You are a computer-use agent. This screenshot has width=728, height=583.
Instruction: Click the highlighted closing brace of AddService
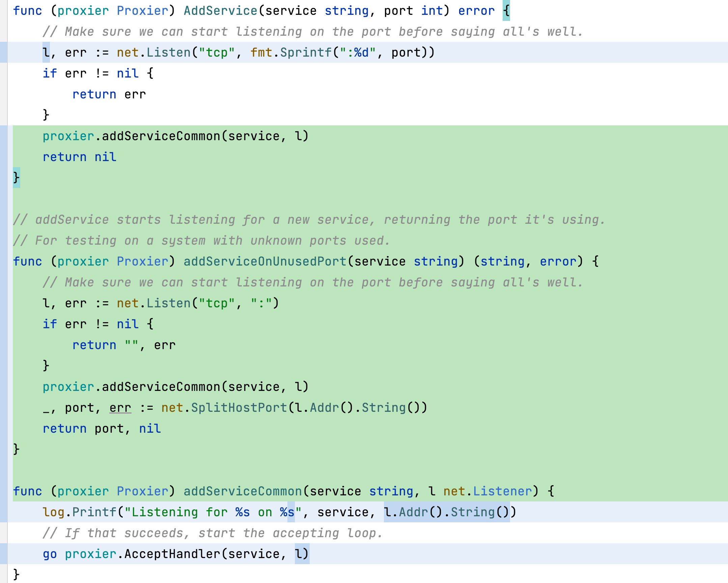16,178
